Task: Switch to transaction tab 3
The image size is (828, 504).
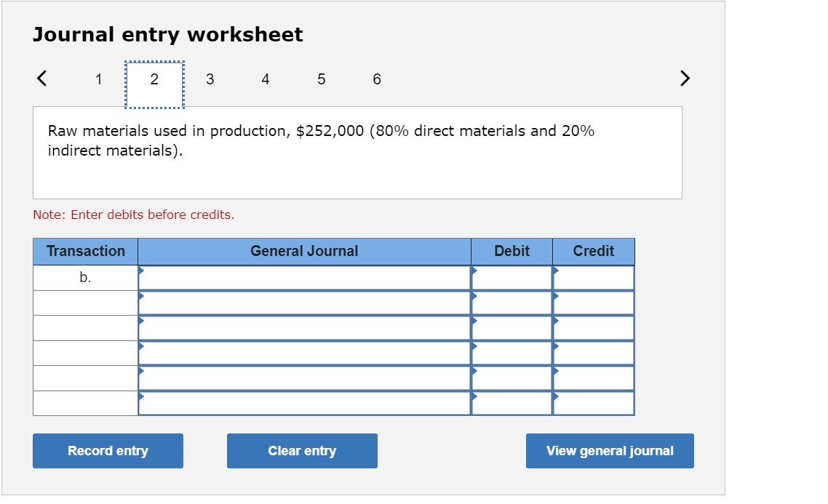Action: click(x=210, y=79)
